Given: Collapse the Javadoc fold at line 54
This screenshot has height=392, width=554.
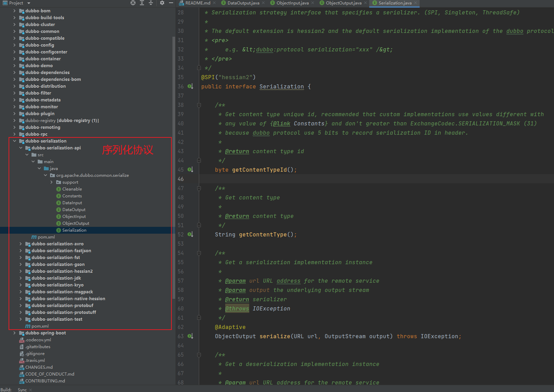Looking at the screenshot, I should coord(199,253).
